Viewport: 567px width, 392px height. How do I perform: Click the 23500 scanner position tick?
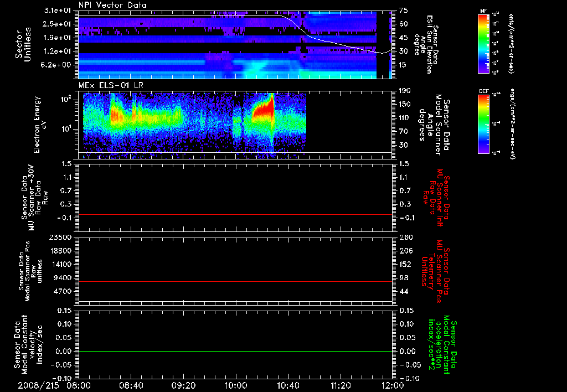click(60, 237)
